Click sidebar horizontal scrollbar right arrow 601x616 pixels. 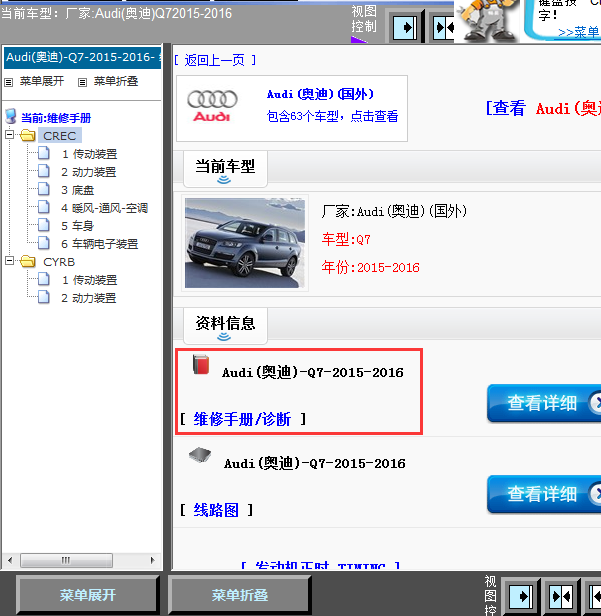[x=153, y=560]
